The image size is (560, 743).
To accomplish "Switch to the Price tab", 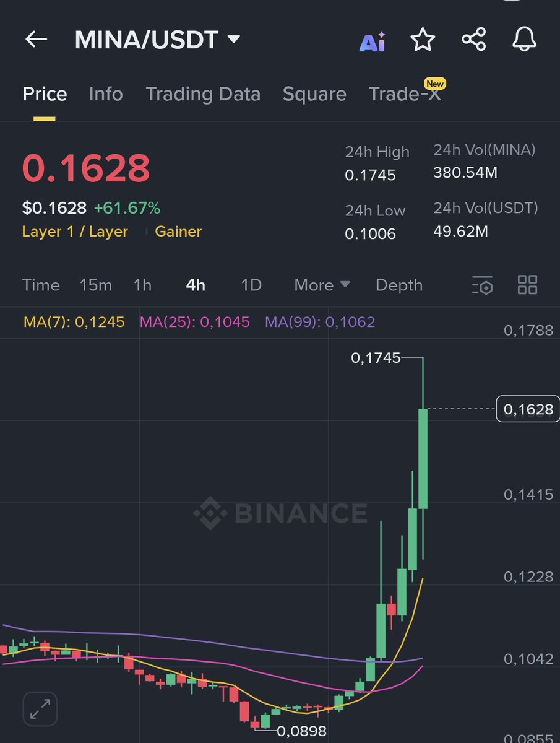I will tap(45, 94).
